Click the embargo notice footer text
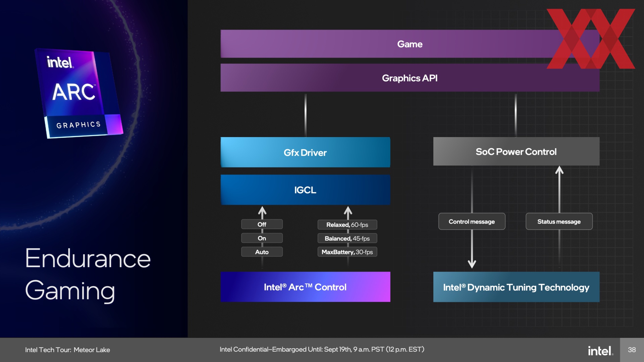The width and height of the screenshot is (644, 362). point(322,349)
